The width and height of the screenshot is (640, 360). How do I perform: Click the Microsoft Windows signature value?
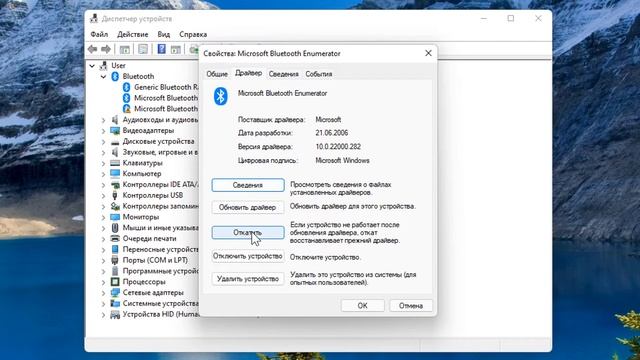(342, 160)
